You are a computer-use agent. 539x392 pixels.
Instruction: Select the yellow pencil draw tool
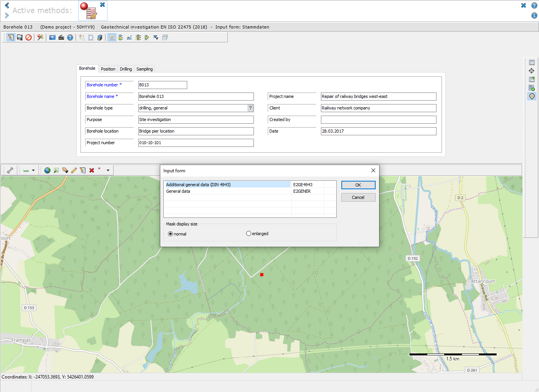tap(74, 170)
